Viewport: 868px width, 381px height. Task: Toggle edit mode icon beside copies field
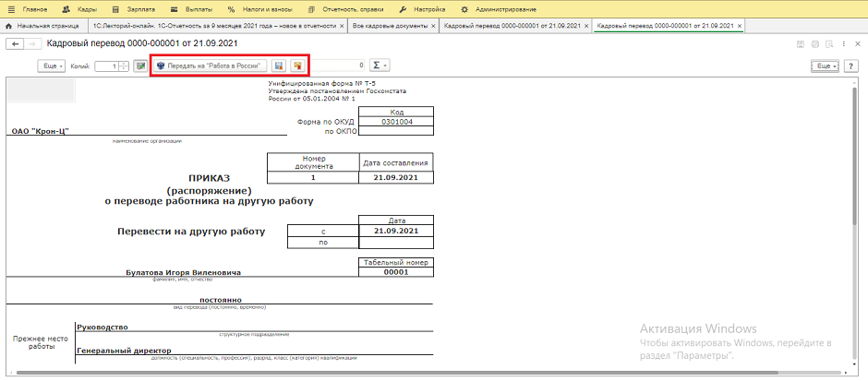[140, 65]
